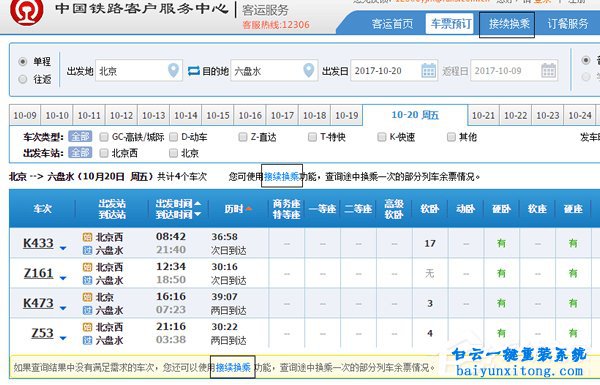This screenshot has width=600, height=385.
Task: Click the China Railway red logo
Action: coord(26,11)
